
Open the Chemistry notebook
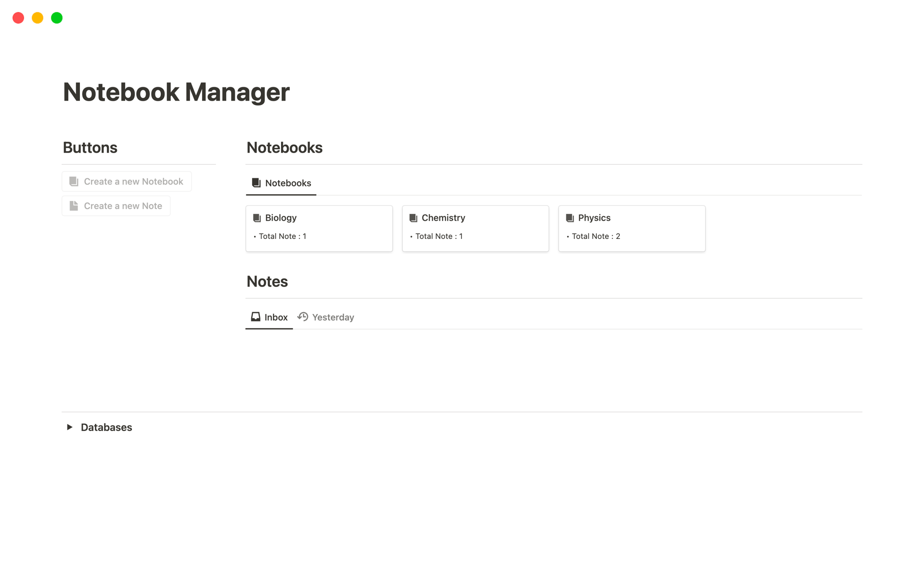coord(443,218)
